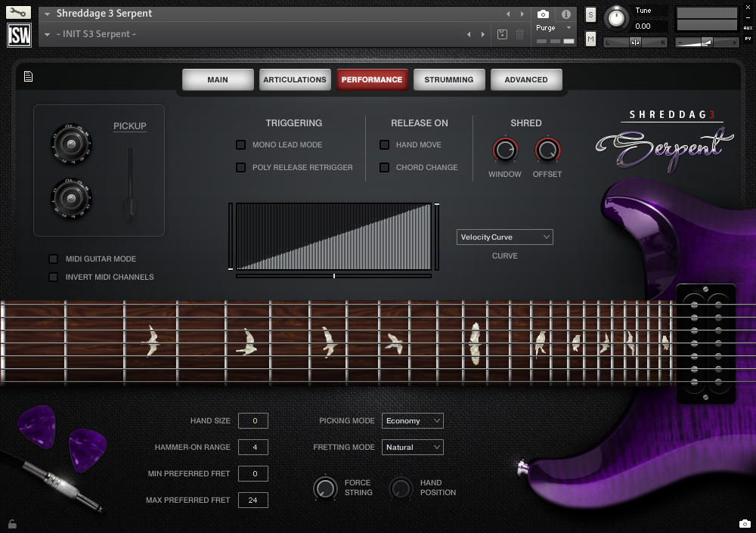Open the Articulations tab
The height and width of the screenshot is (533, 756).
point(295,79)
